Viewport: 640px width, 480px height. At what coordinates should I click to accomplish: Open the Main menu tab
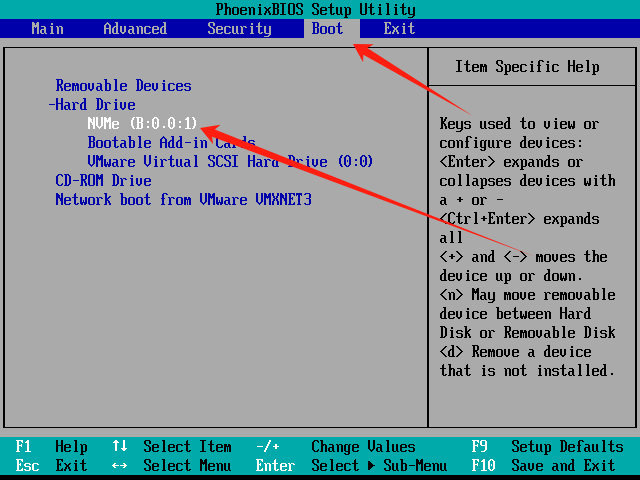pyautogui.click(x=47, y=29)
